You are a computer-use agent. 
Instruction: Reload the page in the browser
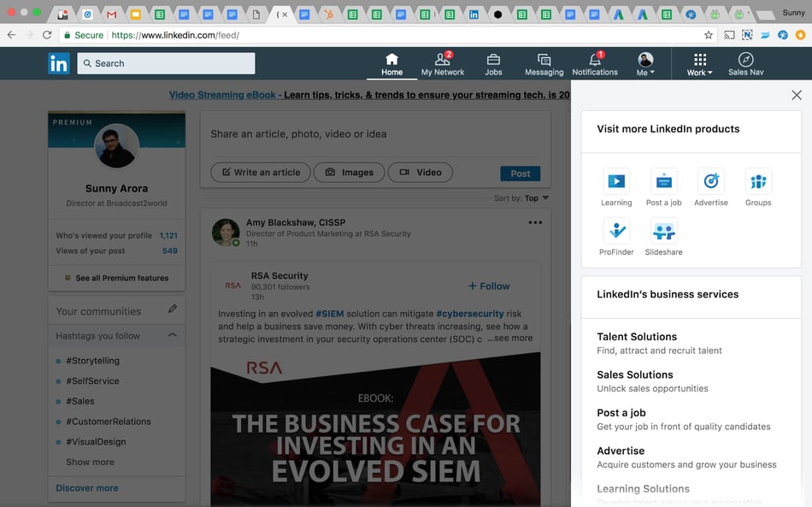tap(47, 35)
